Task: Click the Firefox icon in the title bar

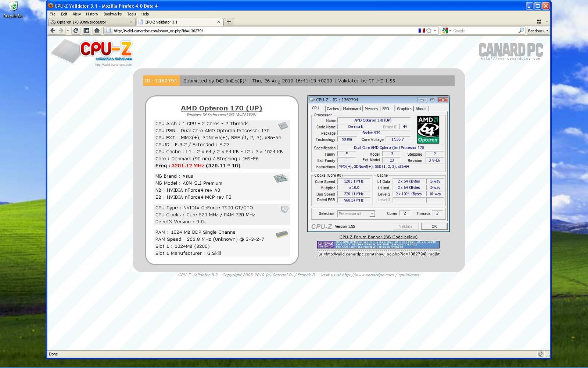Action: (x=51, y=6)
